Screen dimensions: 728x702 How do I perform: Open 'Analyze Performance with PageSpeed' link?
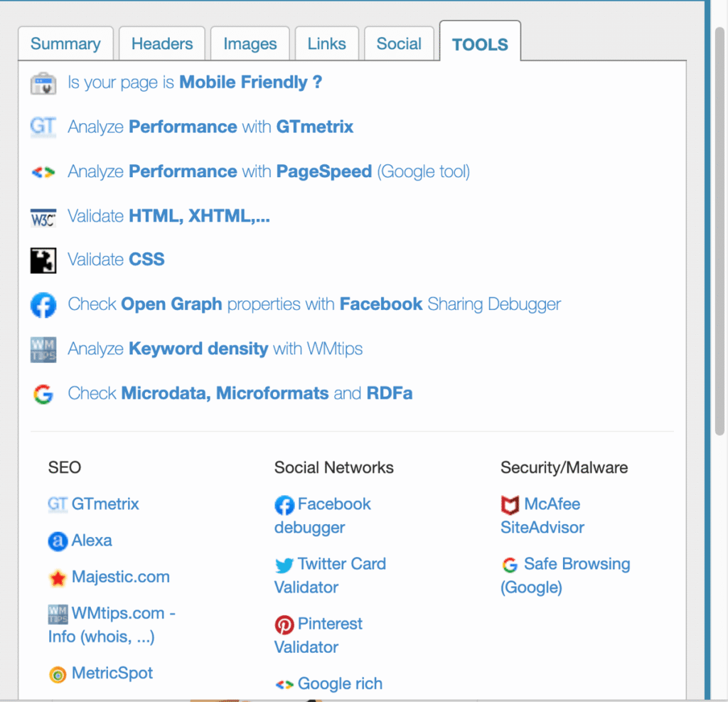point(269,171)
